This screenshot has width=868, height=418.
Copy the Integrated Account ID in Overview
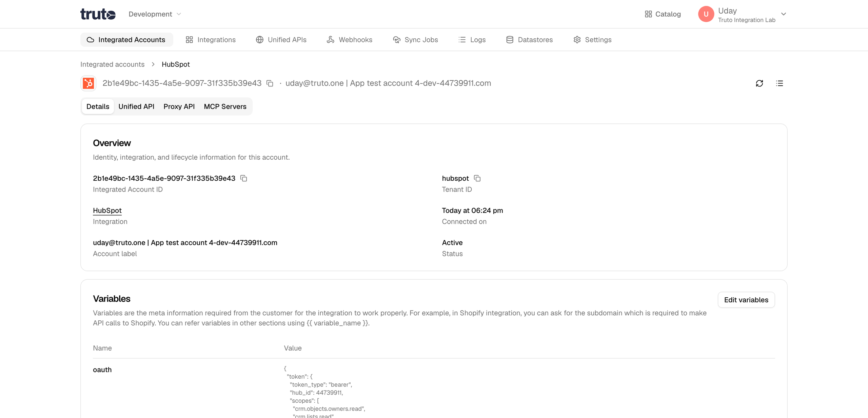(244, 178)
